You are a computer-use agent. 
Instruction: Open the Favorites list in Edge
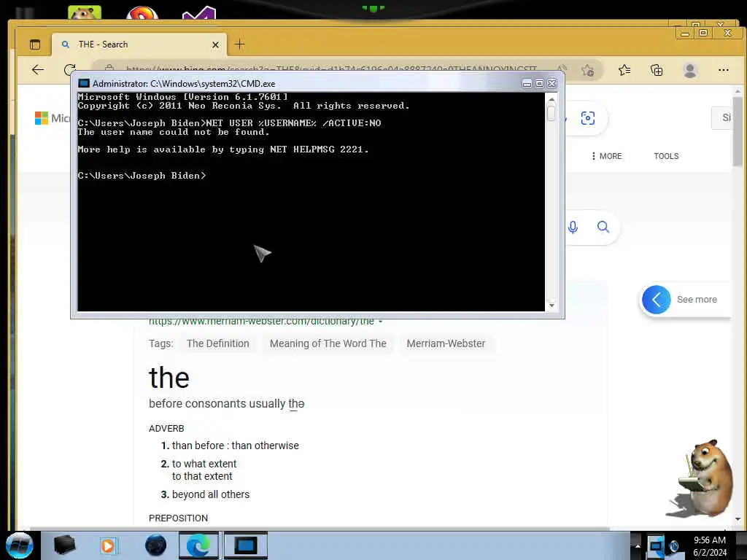624,71
